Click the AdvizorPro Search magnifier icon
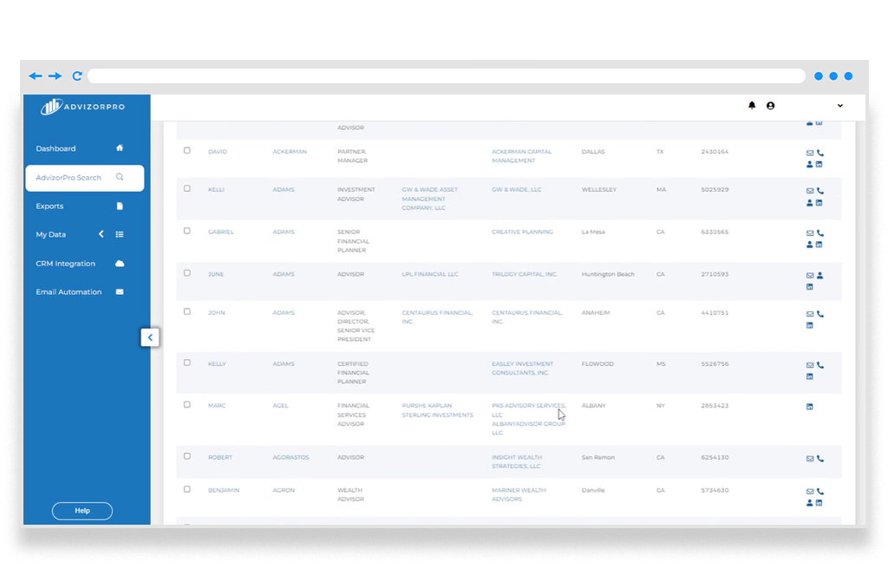Screen dimensions: 888x588 tap(120, 177)
